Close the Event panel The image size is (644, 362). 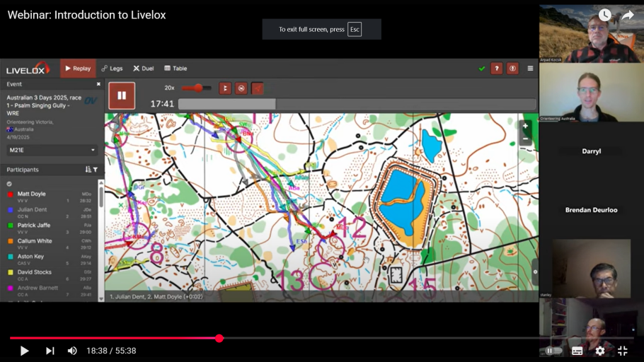tap(98, 84)
